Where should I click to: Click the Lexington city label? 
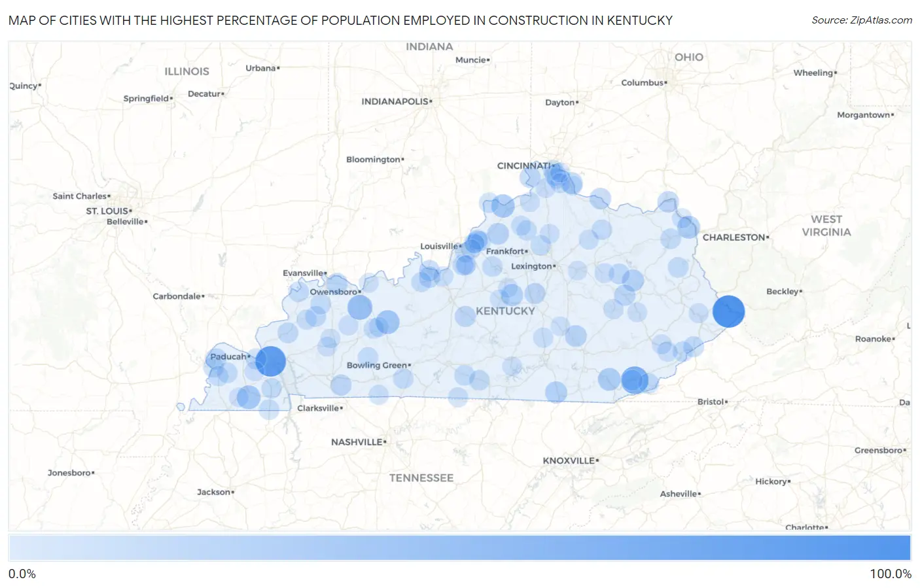(532, 266)
